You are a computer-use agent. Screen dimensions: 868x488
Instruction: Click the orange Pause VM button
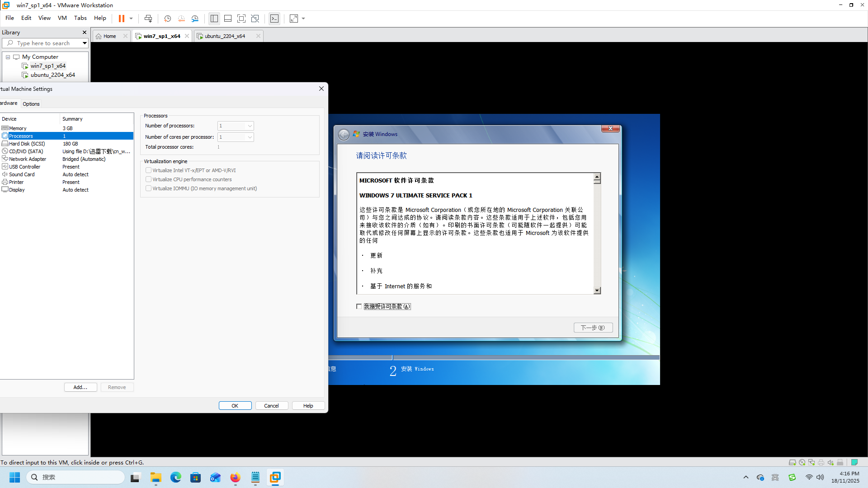(122, 19)
